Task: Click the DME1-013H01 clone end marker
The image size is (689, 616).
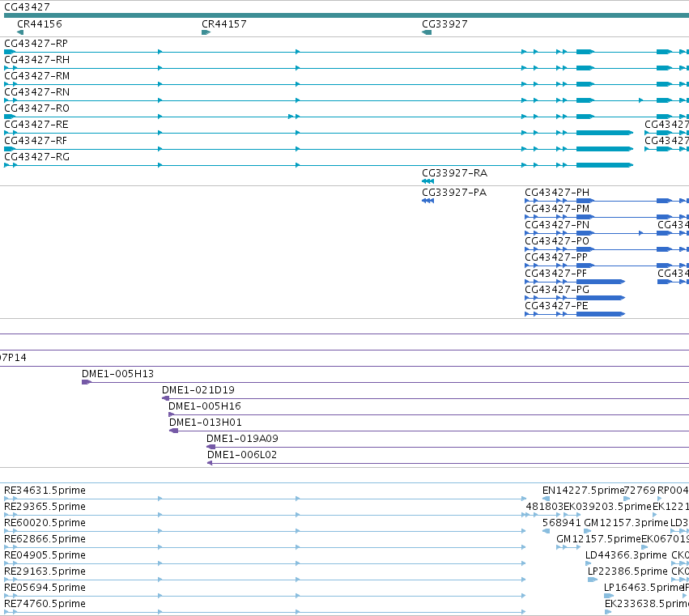Action: tap(174, 431)
